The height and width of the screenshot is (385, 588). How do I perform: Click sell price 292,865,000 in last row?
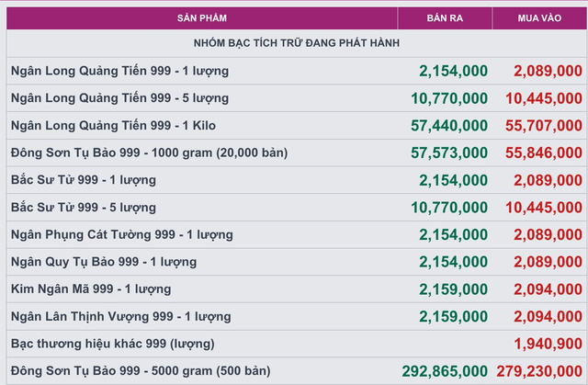(x=445, y=371)
